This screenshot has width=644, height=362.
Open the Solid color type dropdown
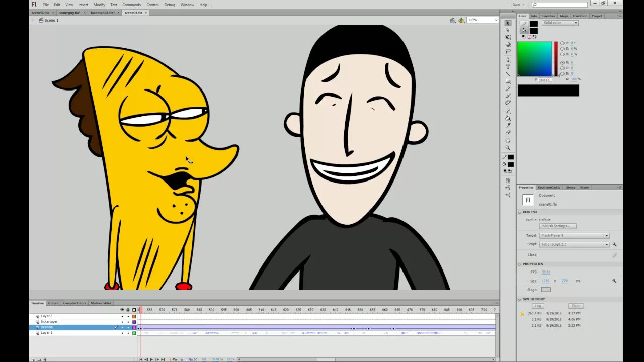point(560,23)
